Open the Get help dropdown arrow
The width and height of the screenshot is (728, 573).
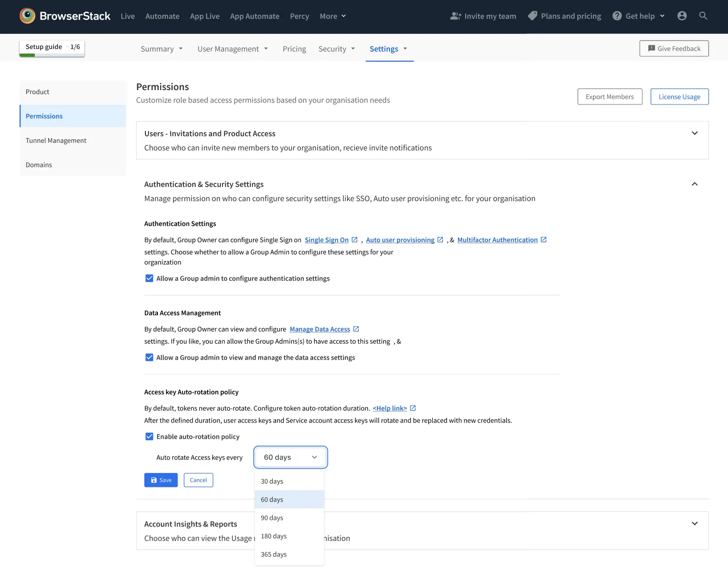pyautogui.click(x=662, y=16)
